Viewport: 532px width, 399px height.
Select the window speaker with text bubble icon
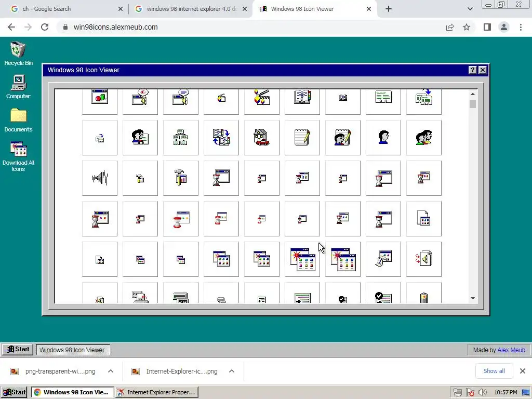[180, 101]
